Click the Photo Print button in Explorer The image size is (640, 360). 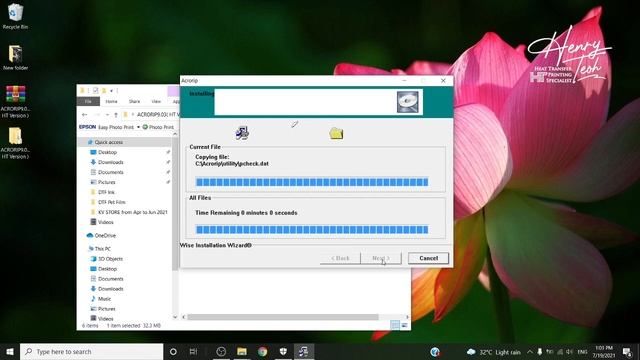point(158,127)
